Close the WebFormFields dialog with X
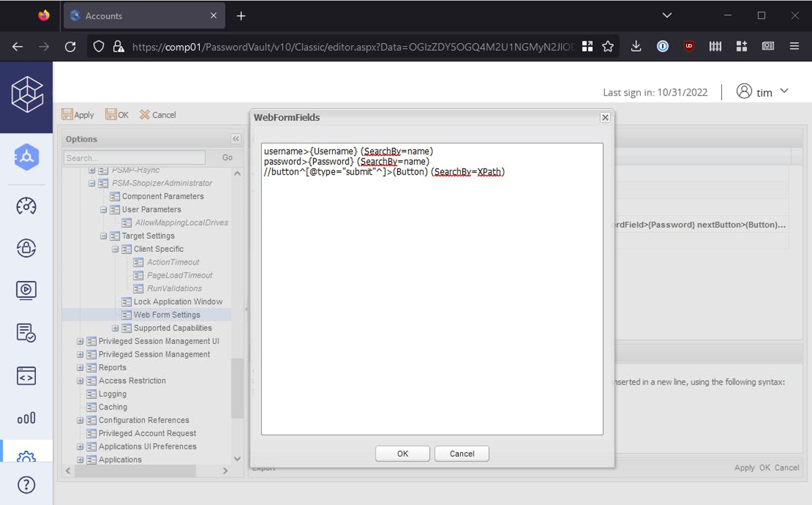 click(605, 118)
